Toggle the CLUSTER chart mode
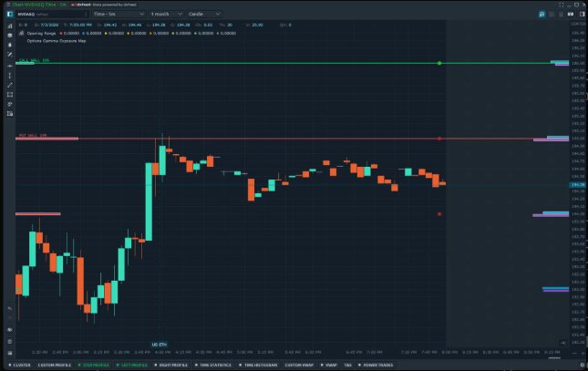 [19, 365]
